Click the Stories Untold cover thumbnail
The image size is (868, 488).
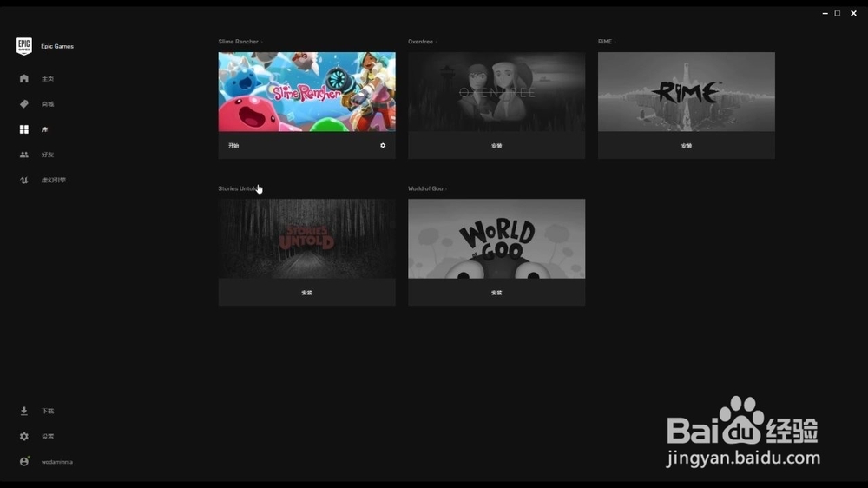(306, 239)
